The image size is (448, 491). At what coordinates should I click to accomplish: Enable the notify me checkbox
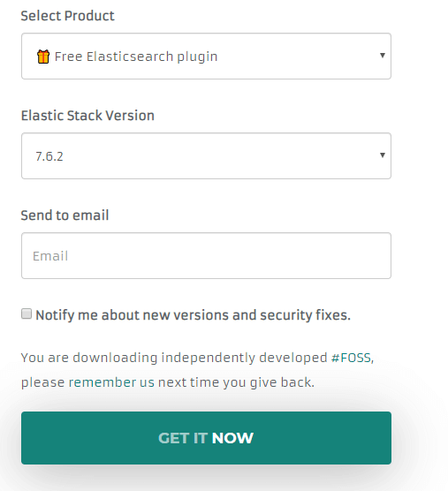click(x=27, y=313)
